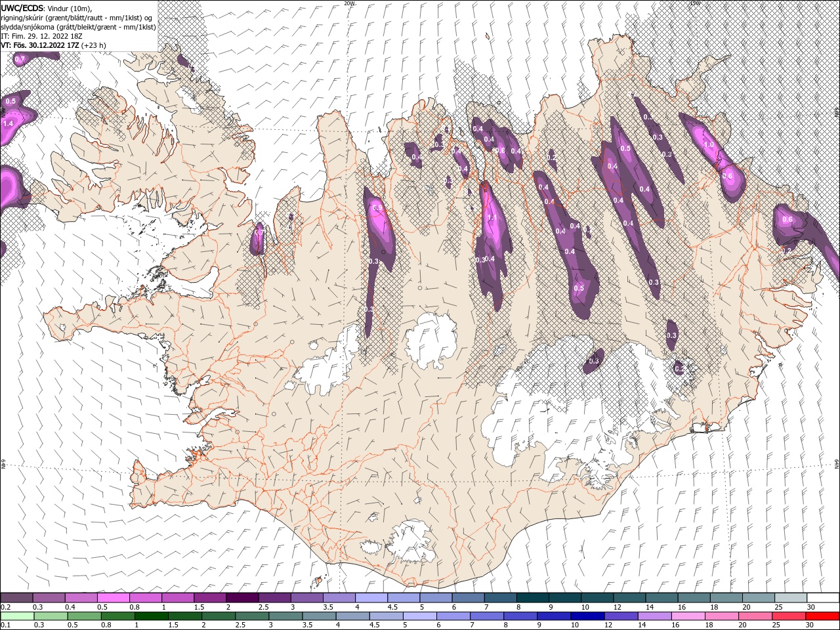The width and height of the screenshot is (840, 630).
Task: Click the '64N' latitude label on the right edge
Action: 837,465
